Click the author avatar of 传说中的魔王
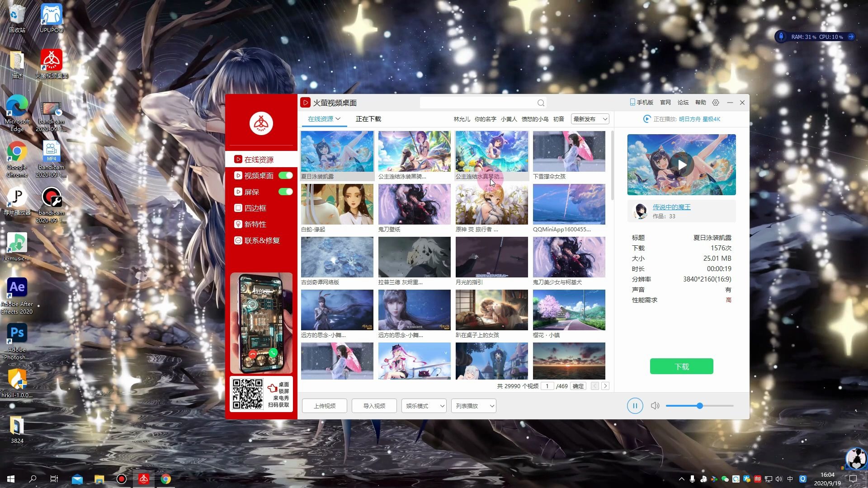Image resolution: width=868 pixels, height=488 pixels. point(640,211)
